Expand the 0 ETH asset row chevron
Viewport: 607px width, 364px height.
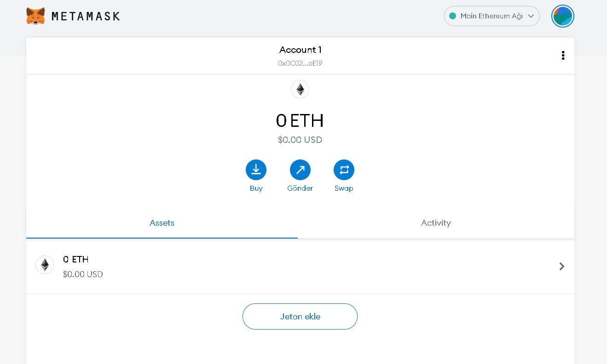pyautogui.click(x=561, y=266)
